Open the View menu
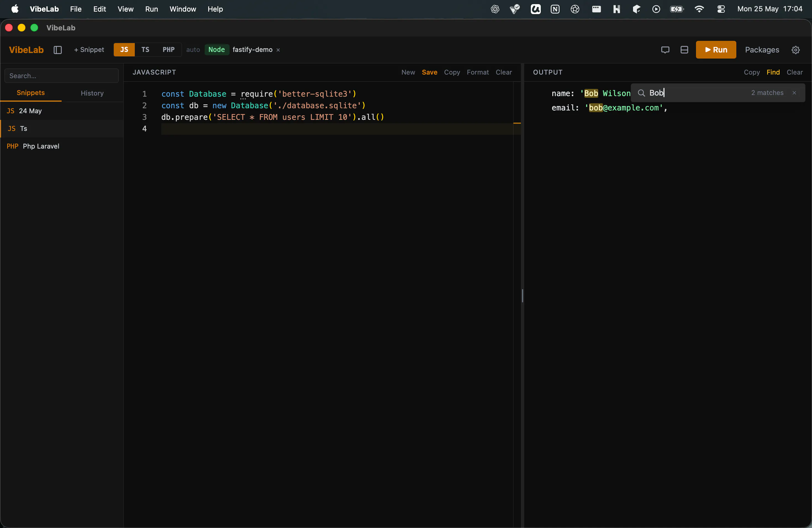The height and width of the screenshot is (528, 812). coord(126,9)
